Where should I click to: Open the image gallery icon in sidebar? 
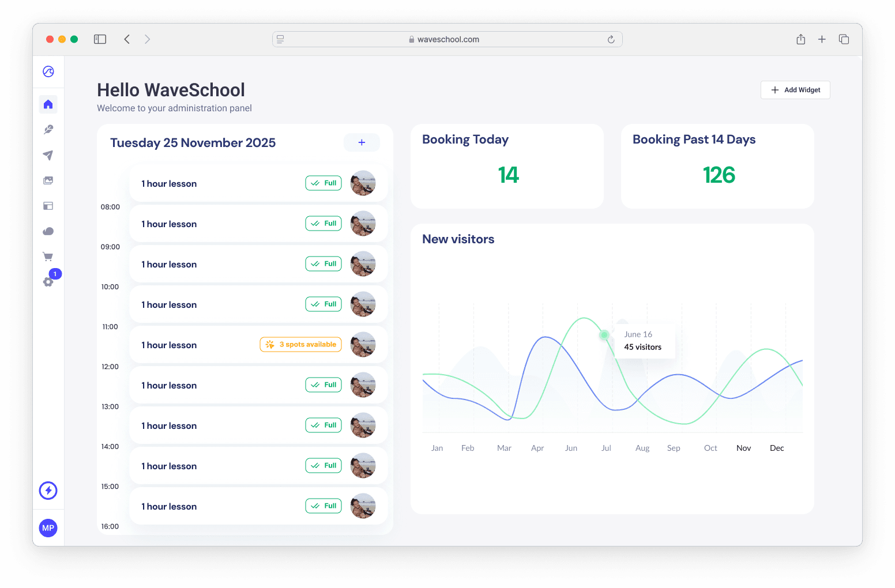[x=48, y=180]
